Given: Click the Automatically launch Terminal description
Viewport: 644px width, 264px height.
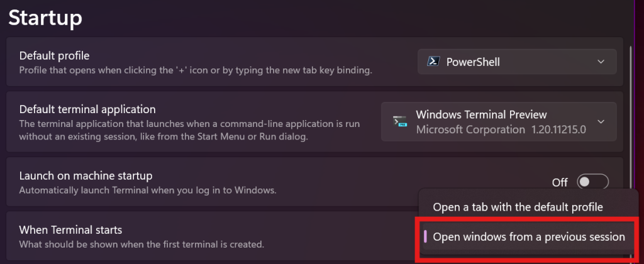Looking at the screenshot, I should click(148, 190).
